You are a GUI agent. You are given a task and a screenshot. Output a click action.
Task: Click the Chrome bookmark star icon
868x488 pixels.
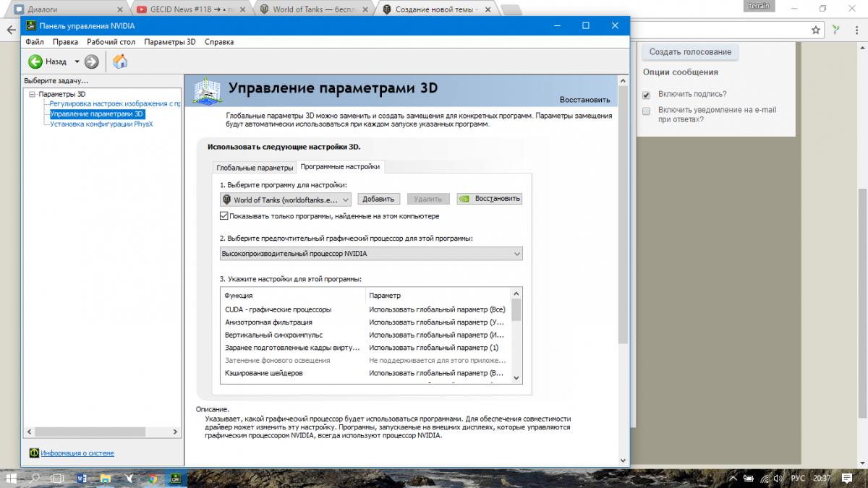[816, 30]
